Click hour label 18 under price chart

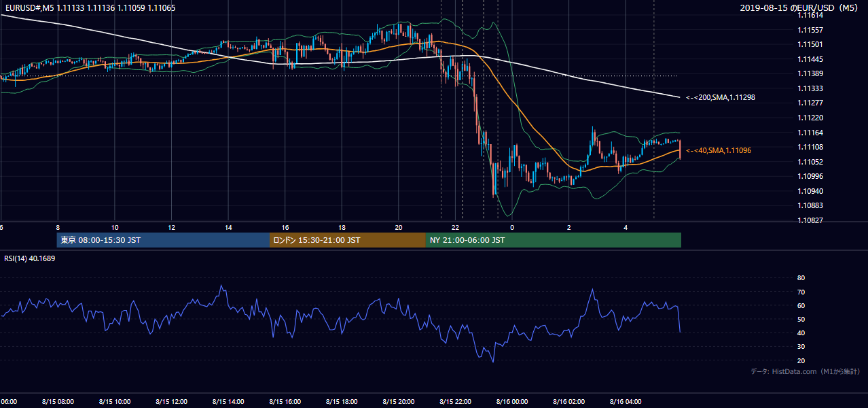click(342, 228)
